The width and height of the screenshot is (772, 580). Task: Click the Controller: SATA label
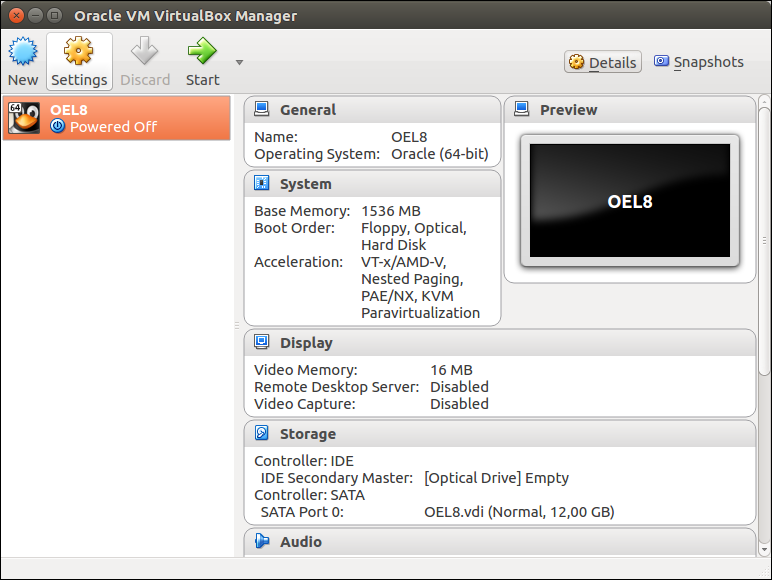tap(309, 495)
